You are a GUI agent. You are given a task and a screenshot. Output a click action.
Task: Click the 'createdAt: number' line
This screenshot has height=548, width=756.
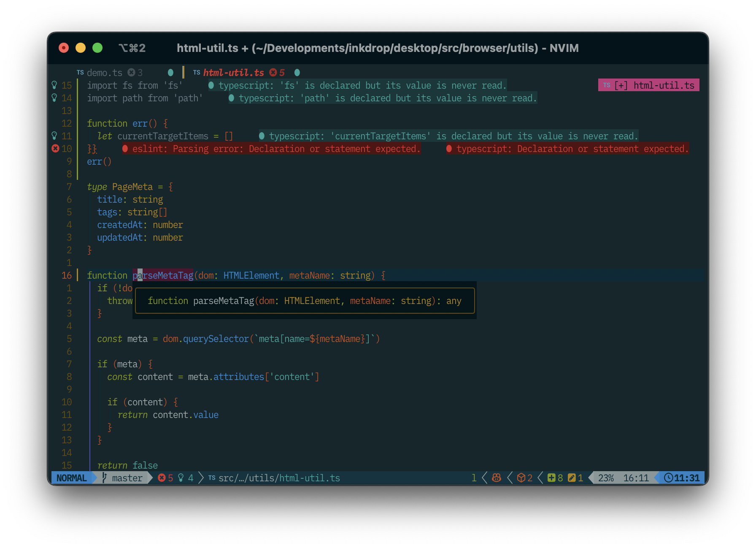[140, 225]
